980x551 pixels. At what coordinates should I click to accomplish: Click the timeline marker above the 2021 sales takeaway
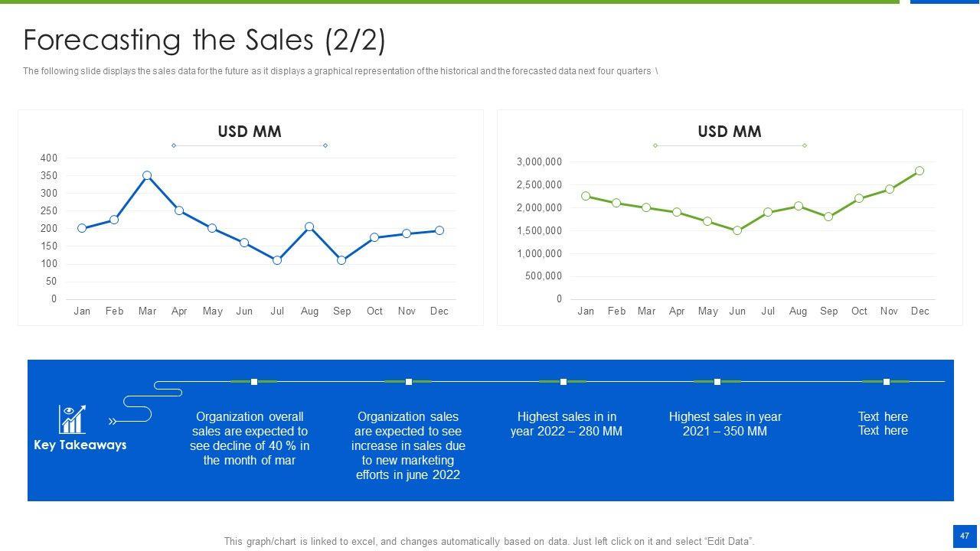[x=717, y=381]
